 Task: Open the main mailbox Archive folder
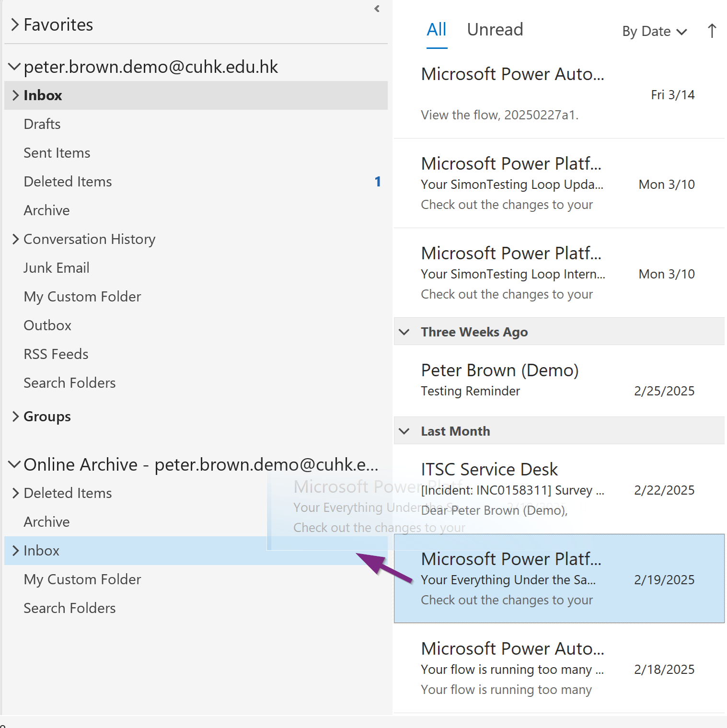(196, 210)
